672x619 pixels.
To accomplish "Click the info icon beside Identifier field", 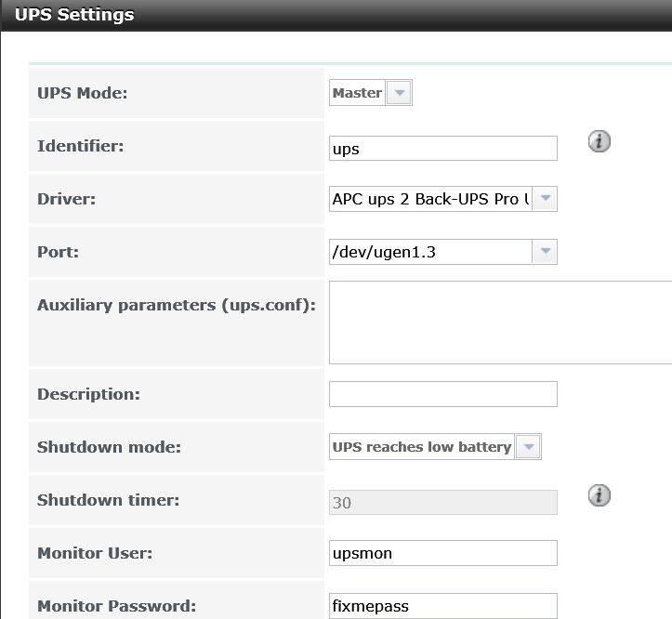I will pyautogui.click(x=600, y=141).
